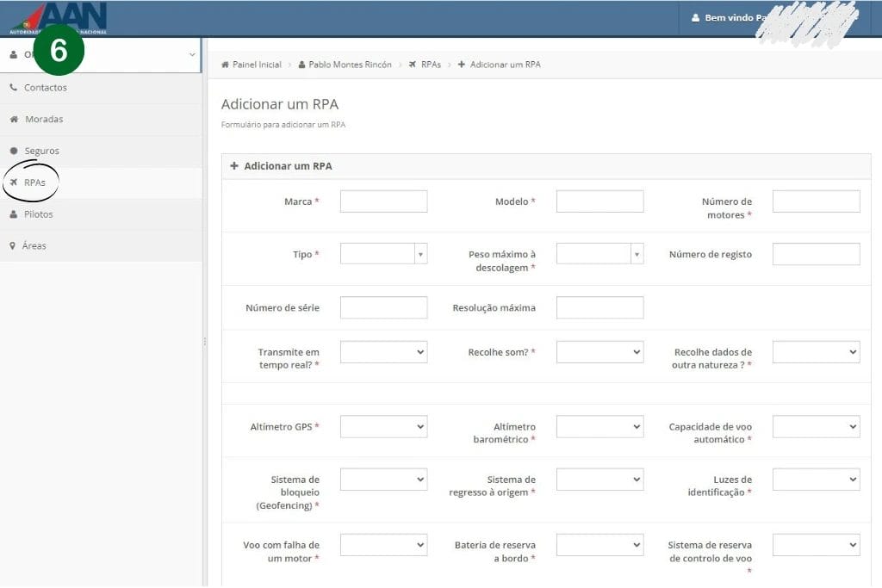Open the Altímetro GPS dropdown

(383, 427)
